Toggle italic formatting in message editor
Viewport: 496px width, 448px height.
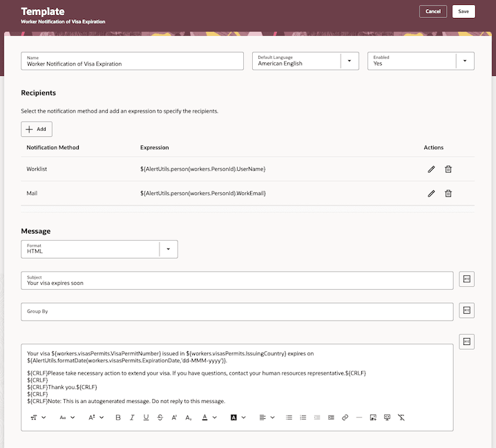[x=132, y=418]
